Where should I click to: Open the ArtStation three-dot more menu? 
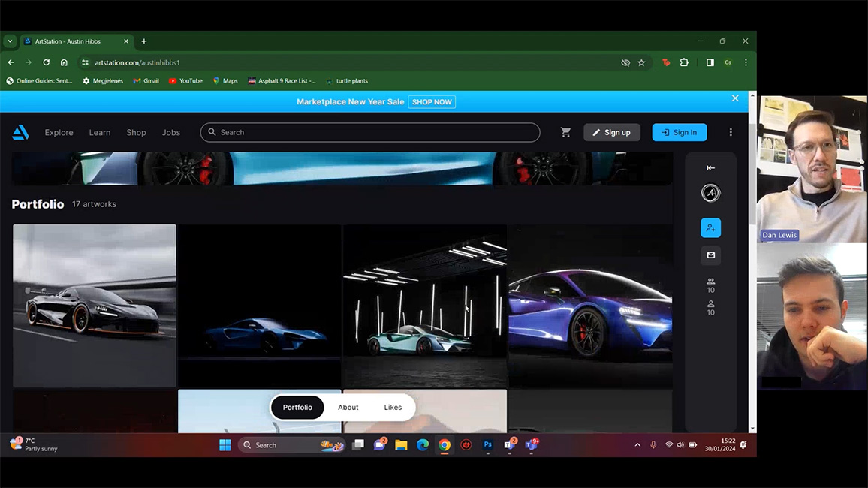(x=731, y=132)
